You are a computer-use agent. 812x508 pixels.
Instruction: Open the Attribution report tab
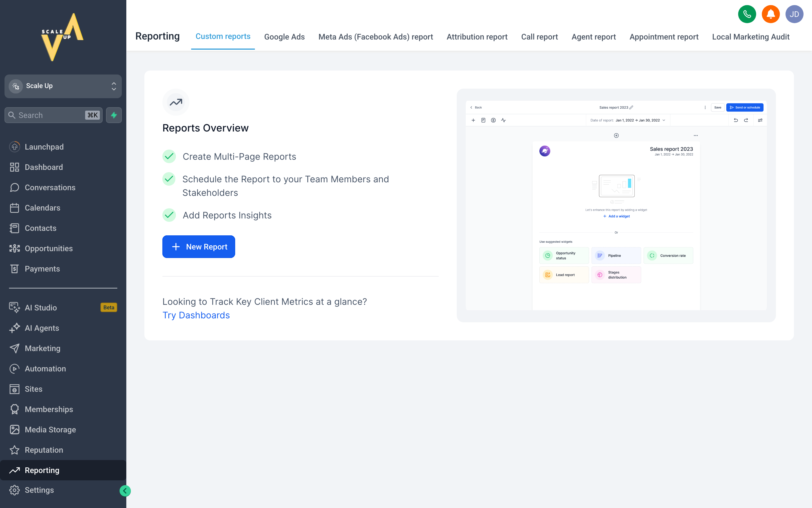(477, 37)
